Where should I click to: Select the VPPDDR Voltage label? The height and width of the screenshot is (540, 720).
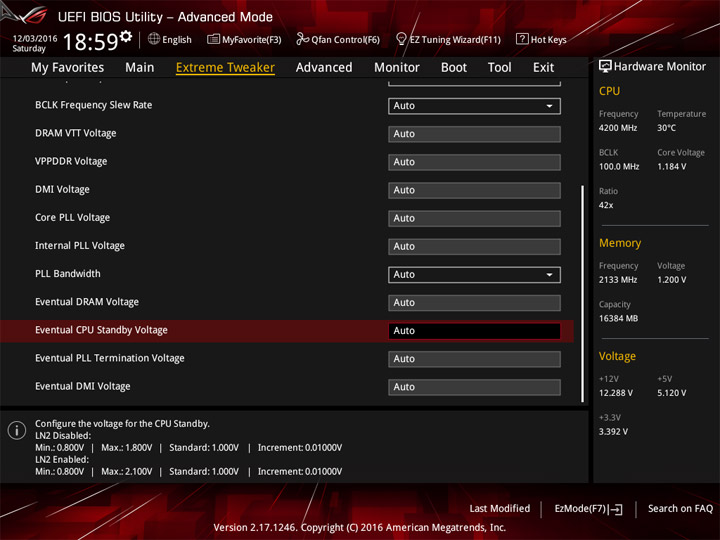coord(71,161)
